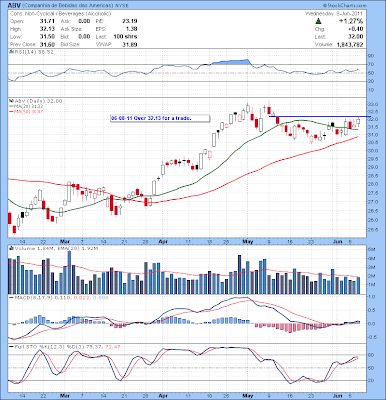Screen dimensions: 386x400
Task: Click the RSI(14) indicator label
Action: [x=33, y=52]
